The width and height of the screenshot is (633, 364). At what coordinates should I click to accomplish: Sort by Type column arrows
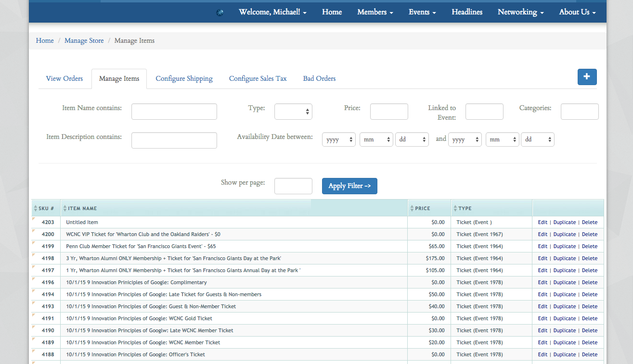tap(455, 208)
